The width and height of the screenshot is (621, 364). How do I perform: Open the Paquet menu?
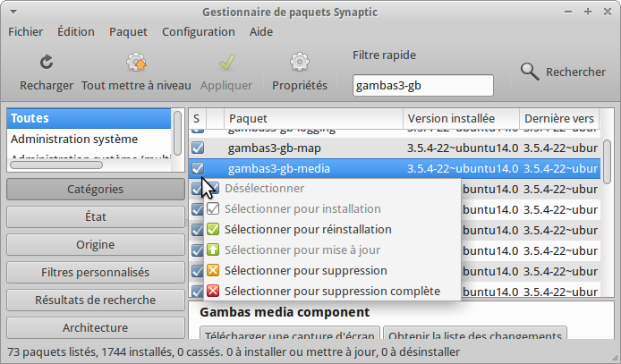pyautogui.click(x=128, y=31)
